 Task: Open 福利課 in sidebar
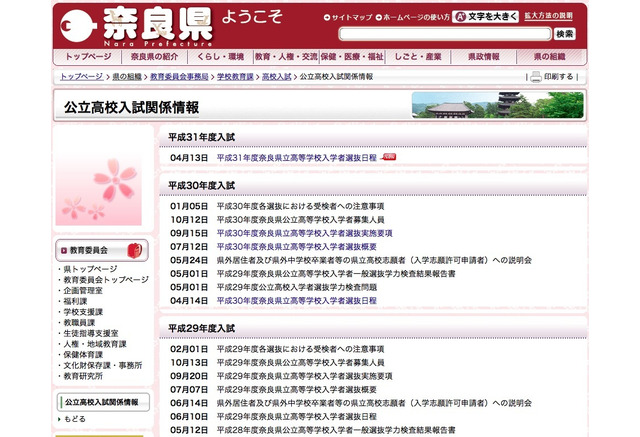tap(75, 302)
